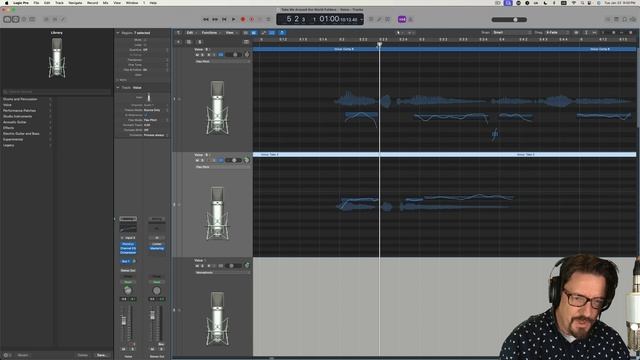The width and height of the screenshot is (640, 360).
Task: Click the red Record button
Action: click(243, 19)
